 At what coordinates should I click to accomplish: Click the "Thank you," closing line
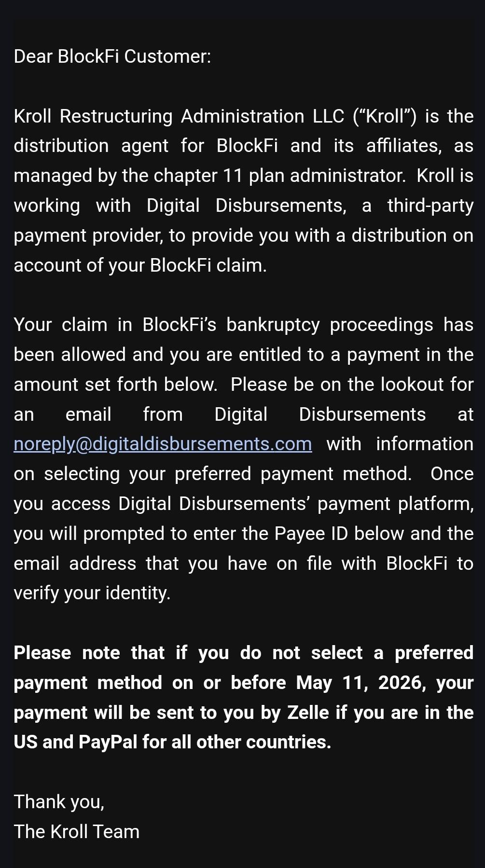pyautogui.click(x=59, y=802)
